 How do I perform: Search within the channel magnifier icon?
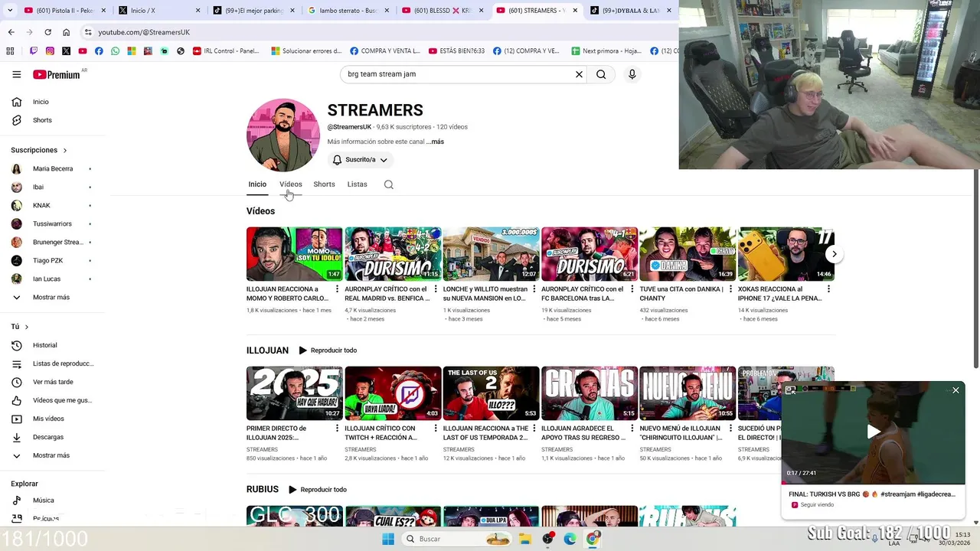pyautogui.click(x=389, y=184)
